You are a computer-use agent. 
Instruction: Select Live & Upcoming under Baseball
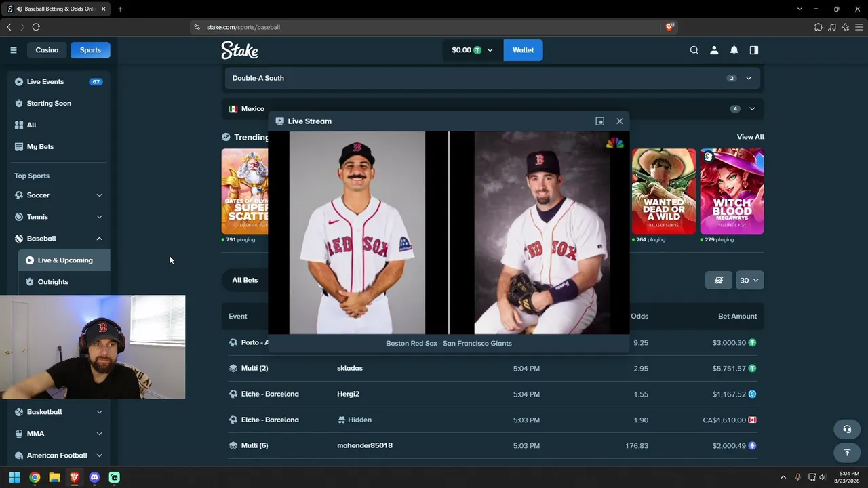tap(64, 260)
